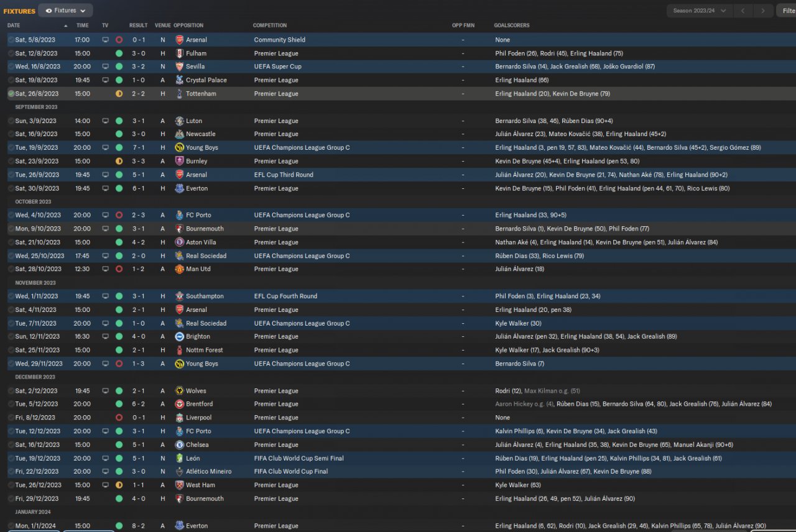Toggle the selection circle for Sat 16/12/2023

tap(11, 445)
